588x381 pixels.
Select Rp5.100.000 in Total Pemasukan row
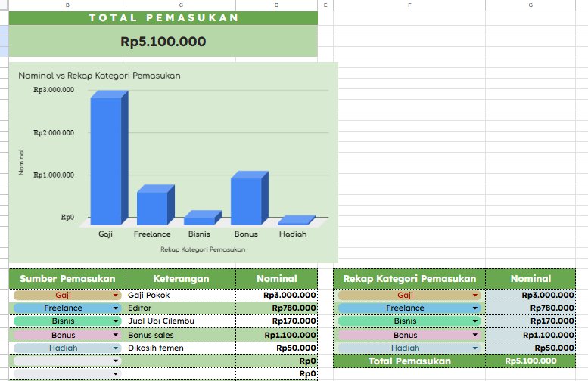pyautogui.click(x=530, y=361)
